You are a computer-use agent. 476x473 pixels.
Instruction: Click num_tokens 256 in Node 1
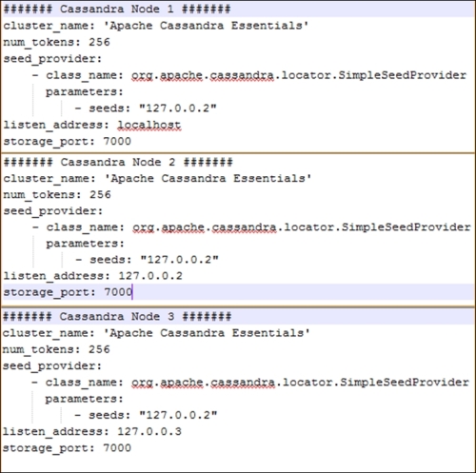coord(56,42)
